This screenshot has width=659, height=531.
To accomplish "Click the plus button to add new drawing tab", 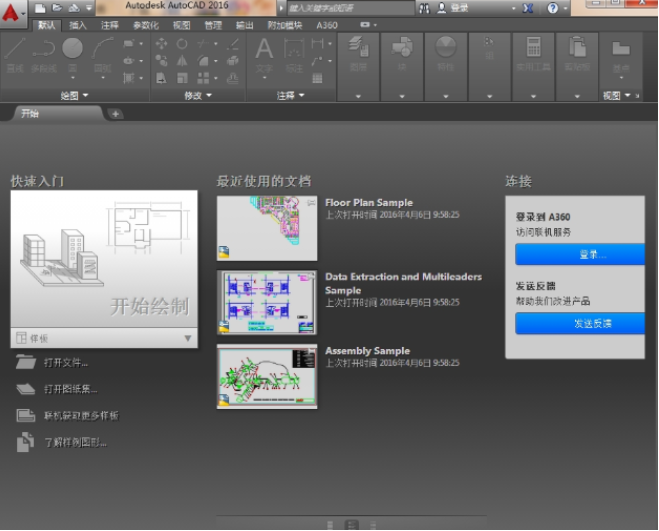I will 115,114.
